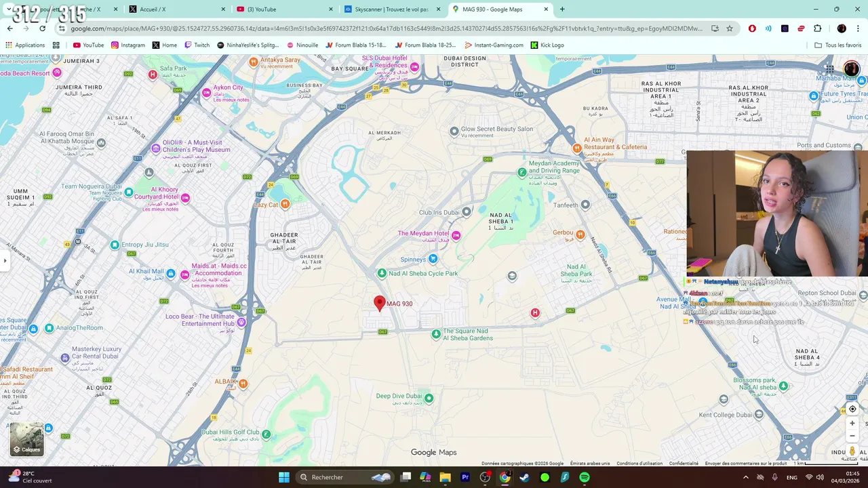
Task: Open Spotify from the taskbar
Action: click(x=585, y=477)
